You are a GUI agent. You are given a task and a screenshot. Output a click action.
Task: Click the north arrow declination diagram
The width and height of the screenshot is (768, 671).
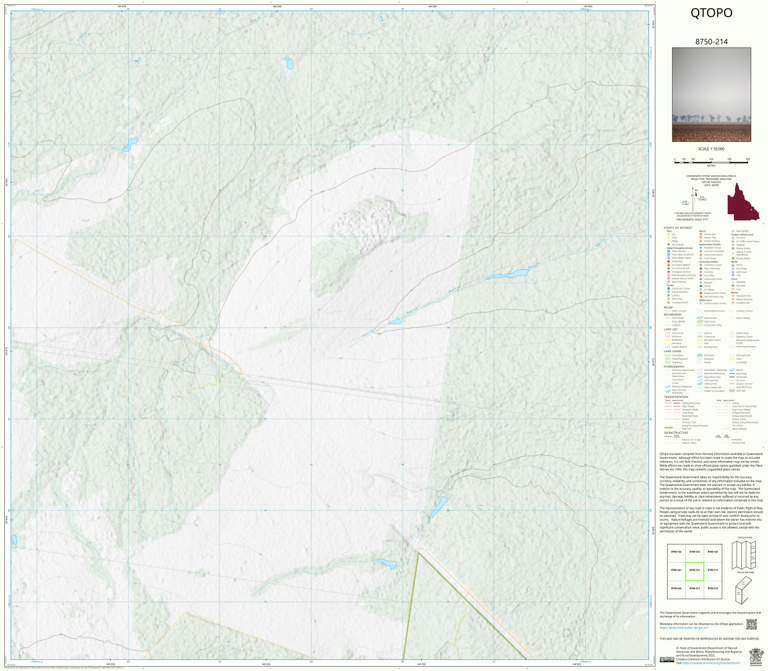click(694, 199)
